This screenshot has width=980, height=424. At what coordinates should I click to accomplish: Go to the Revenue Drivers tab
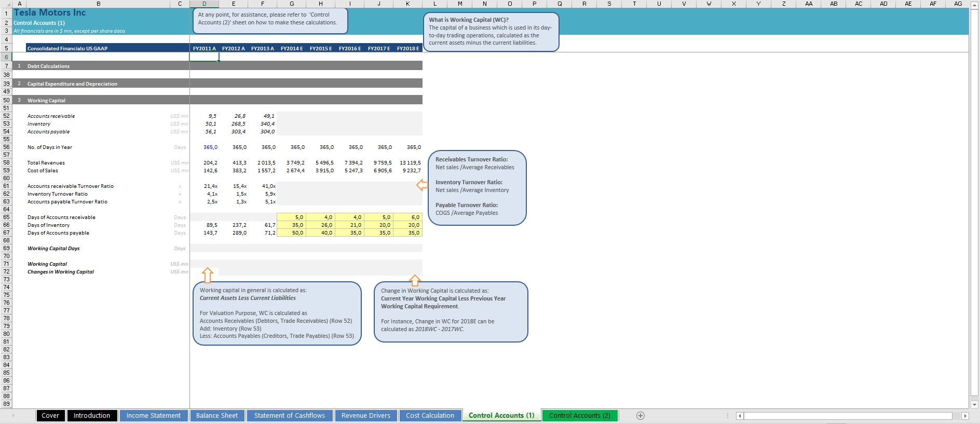(x=366, y=416)
